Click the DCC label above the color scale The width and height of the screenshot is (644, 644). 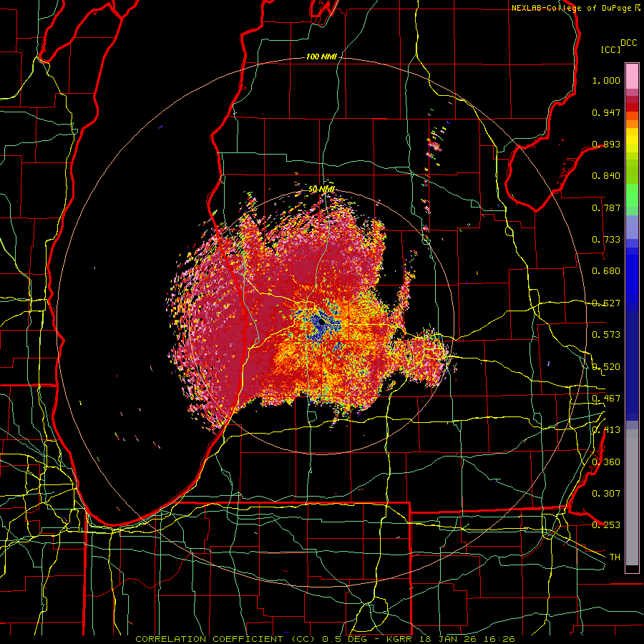(x=628, y=43)
